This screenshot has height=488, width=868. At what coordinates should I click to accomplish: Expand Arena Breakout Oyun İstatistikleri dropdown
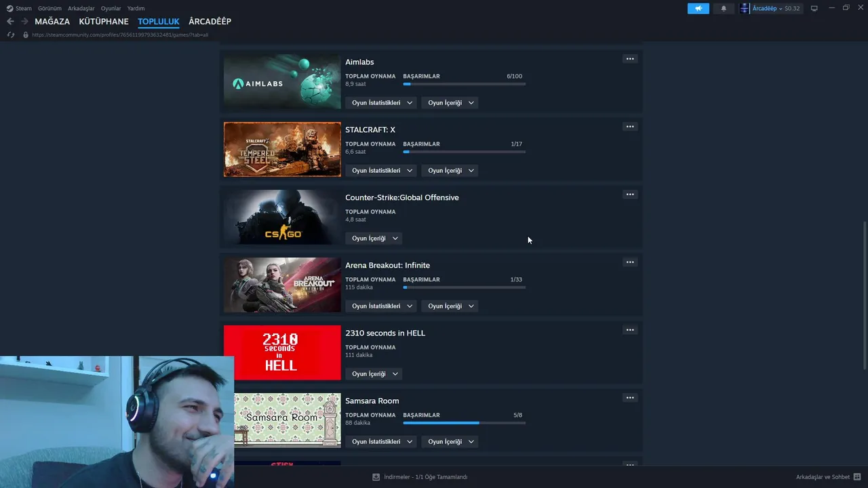(x=382, y=306)
